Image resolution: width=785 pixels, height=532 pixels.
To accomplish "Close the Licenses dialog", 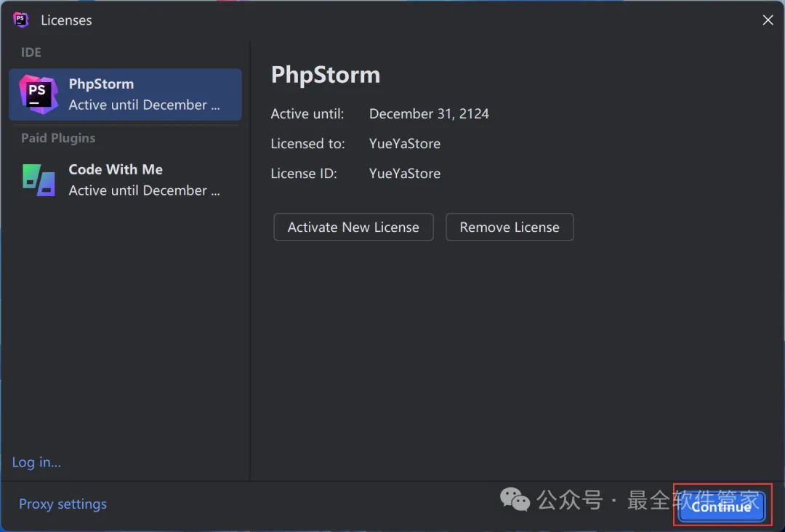I will tap(768, 20).
